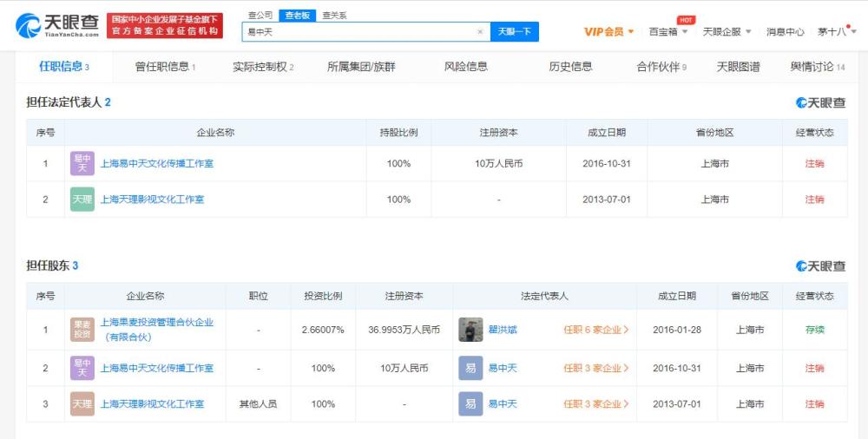Open 上海易中天文化传播工作室 link in shareholder table
868x439 pixels.
[x=156, y=368]
